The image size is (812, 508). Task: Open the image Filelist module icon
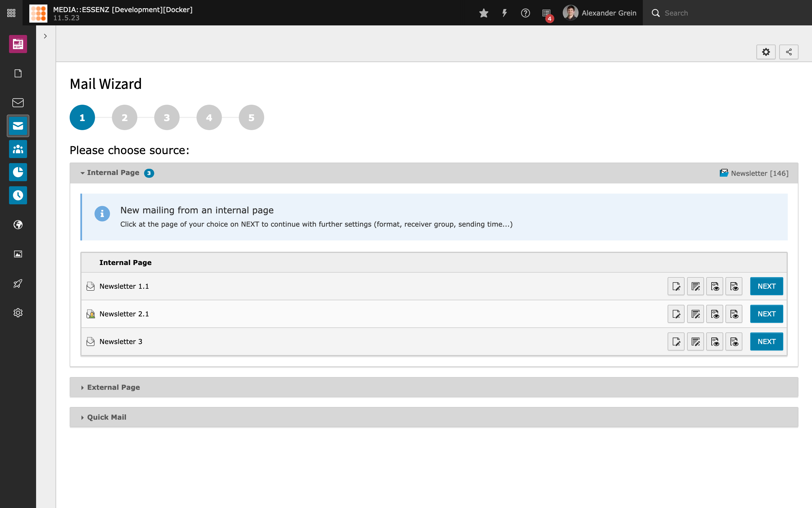(18, 254)
